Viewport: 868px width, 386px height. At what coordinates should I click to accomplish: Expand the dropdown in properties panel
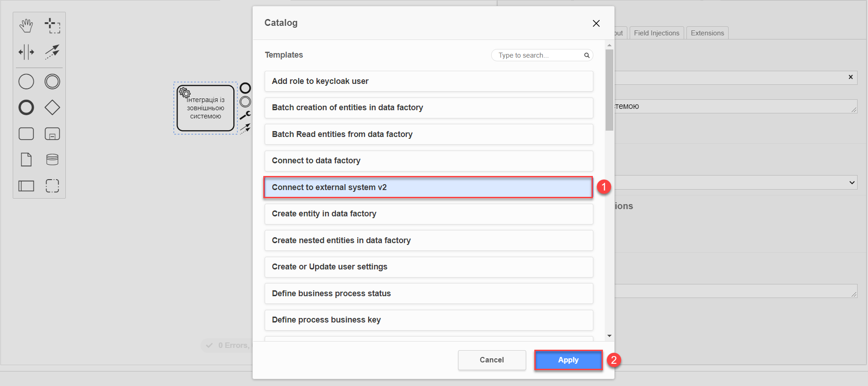click(x=852, y=182)
